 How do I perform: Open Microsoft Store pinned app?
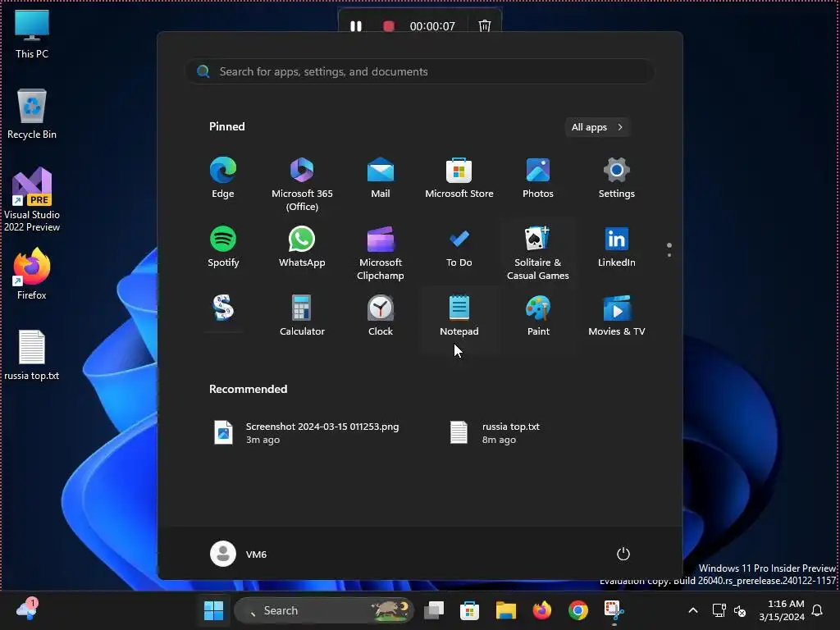click(x=459, y=178)
